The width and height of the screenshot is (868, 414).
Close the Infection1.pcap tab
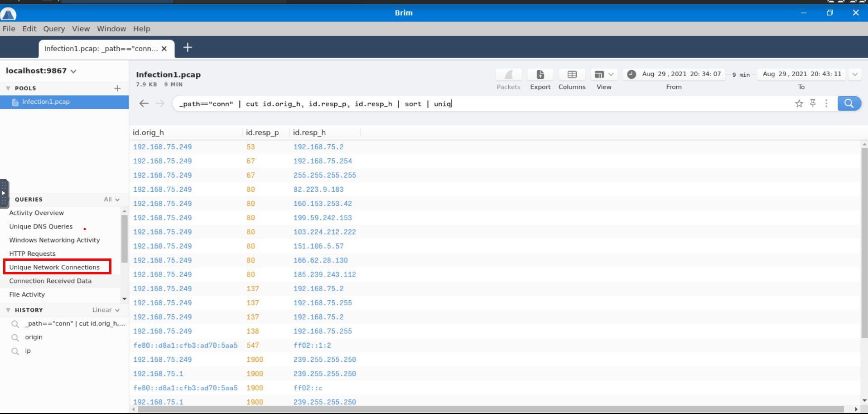164,49
